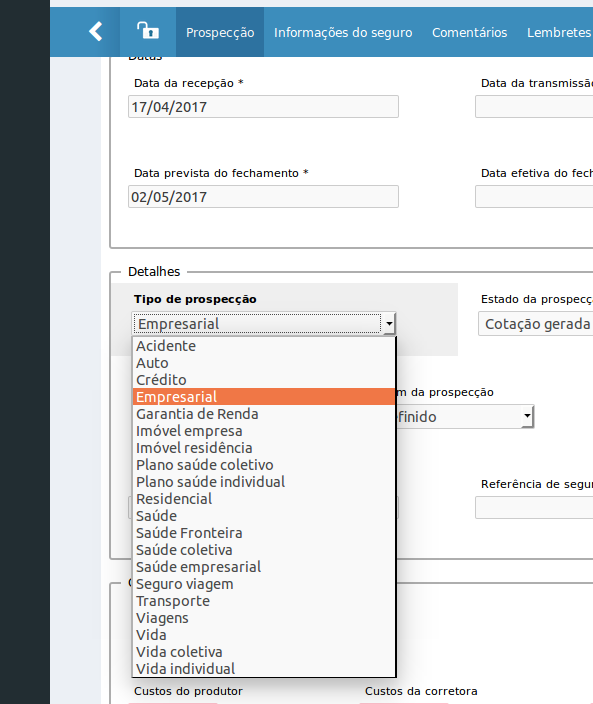
Task: Click the Referência de seguro input field
Action: coord(534,507)
